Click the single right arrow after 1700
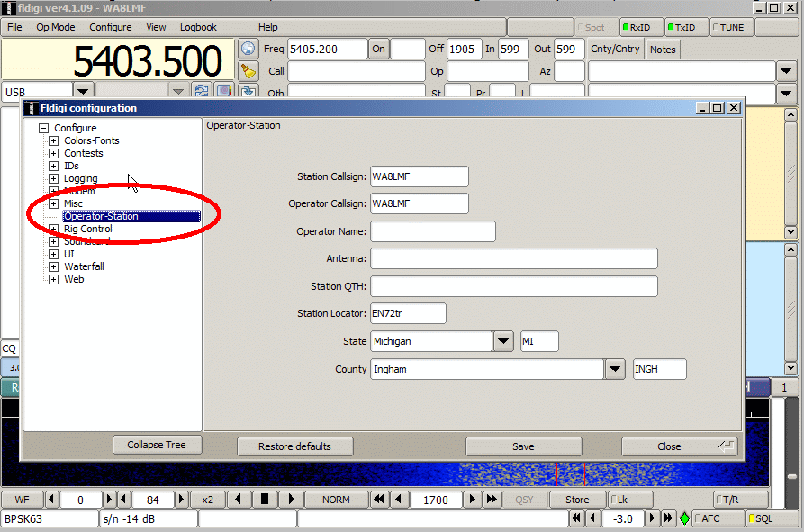 (473, 500)
